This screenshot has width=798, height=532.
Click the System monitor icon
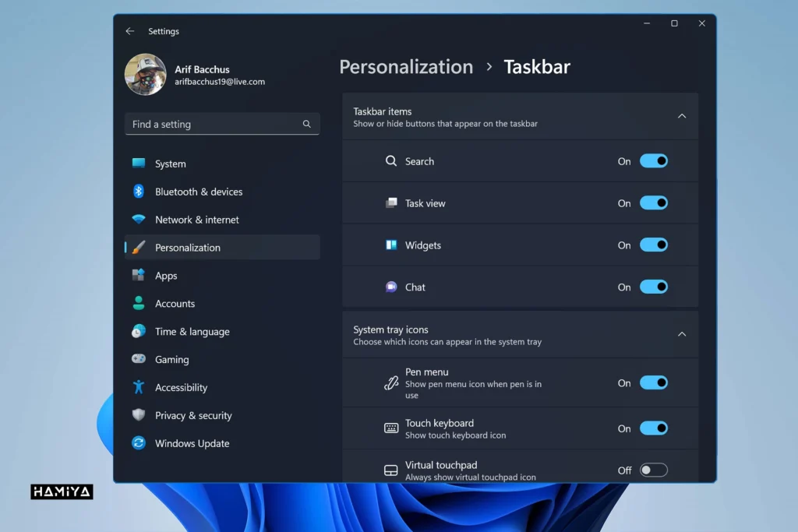coord(139,164)
